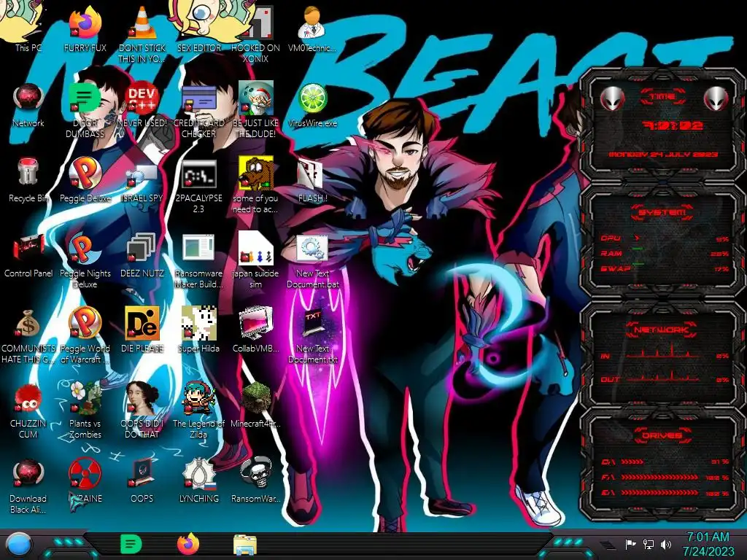Open the This PC desktop icon

(x=28, y=26)
